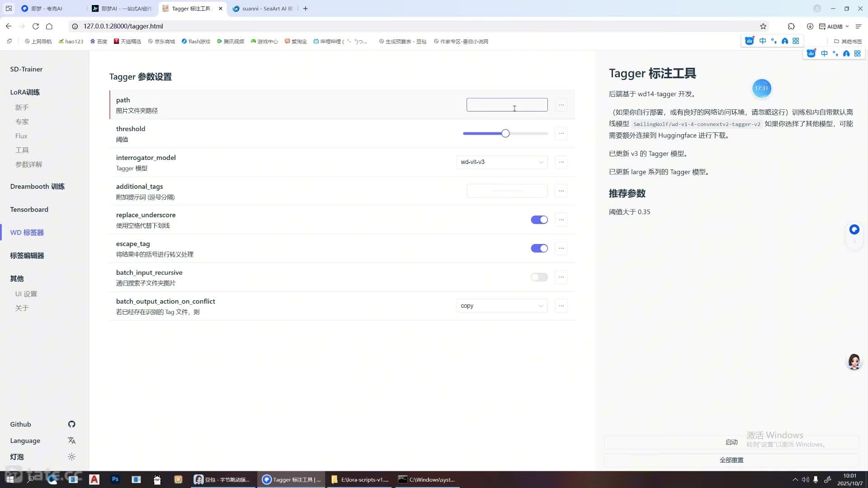Open more options for path row
868x488 pixels.
point(561,105)
